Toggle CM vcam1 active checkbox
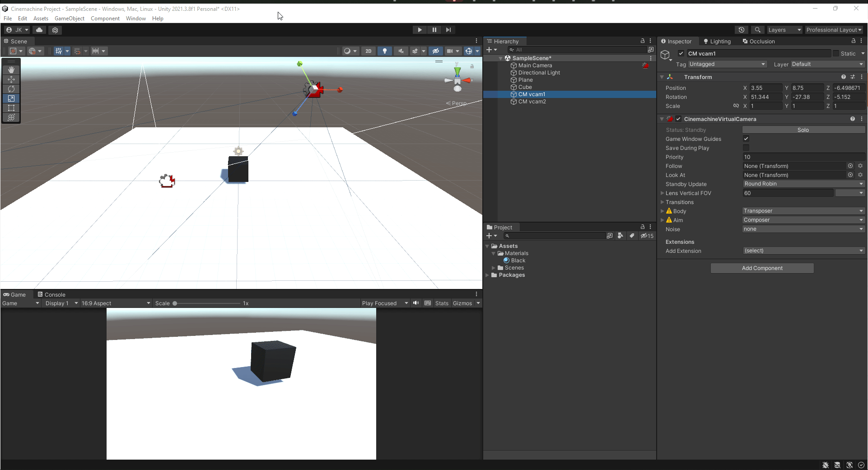868x470 pixels. pyautogui.click(x=681, y=53)
